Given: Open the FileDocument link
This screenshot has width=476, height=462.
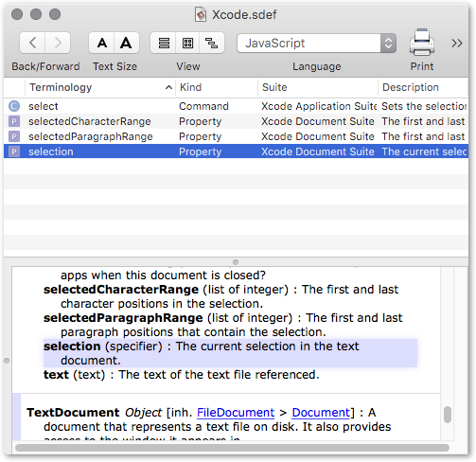Looking at the screenshot, I should tap(236, 413).
